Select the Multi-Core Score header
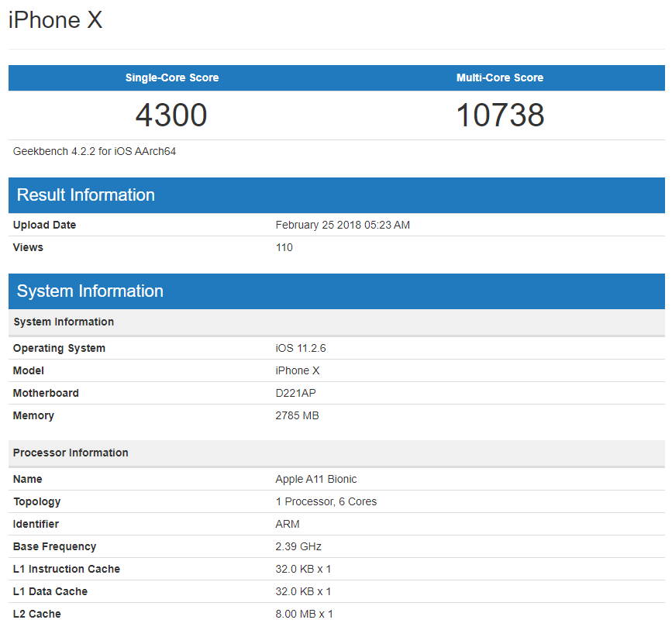The height and width of the screenshot is (637, 672). pos(500,77)
